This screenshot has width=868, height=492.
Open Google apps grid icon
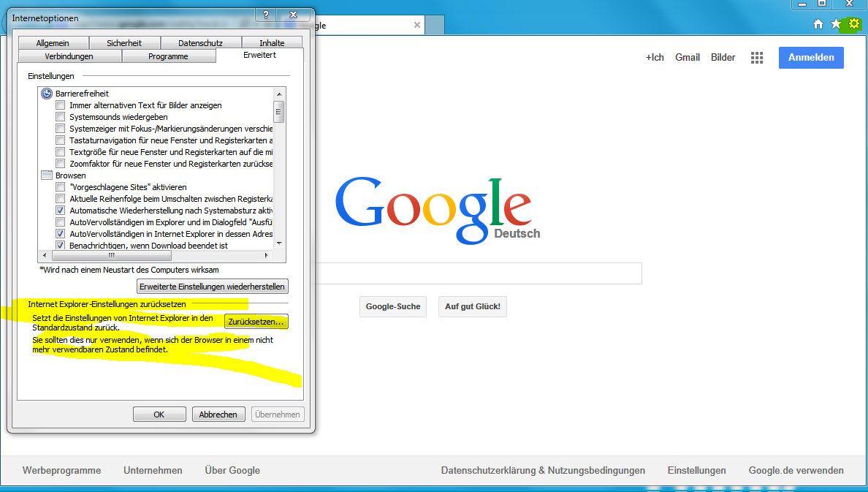757,58
